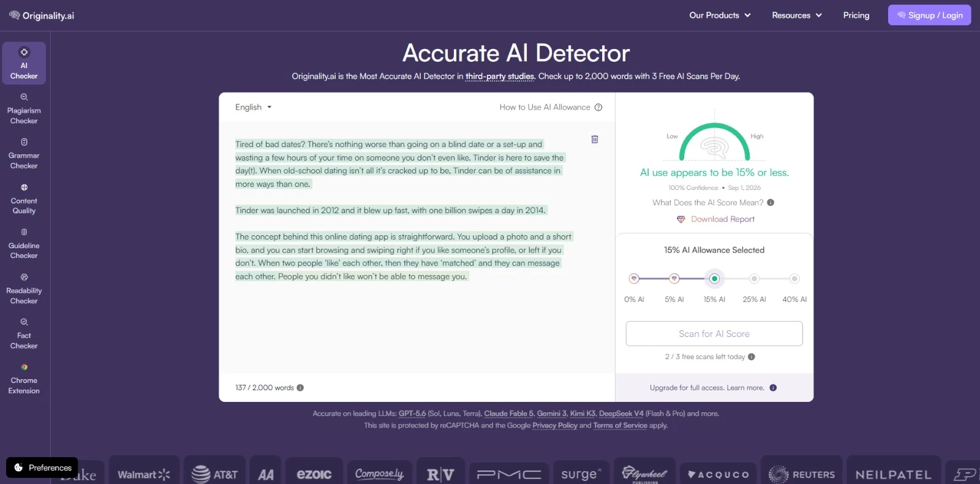Viewport: 980px width, 484px height.
Task: Click the Ezoic logo
Action: click(314, 474)
